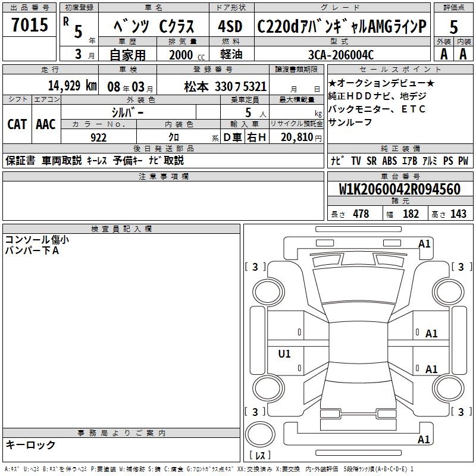This screenshot has width=476, height=476.
Task: Click the overall evaluation score under 評価点
Action: [453, 27]
